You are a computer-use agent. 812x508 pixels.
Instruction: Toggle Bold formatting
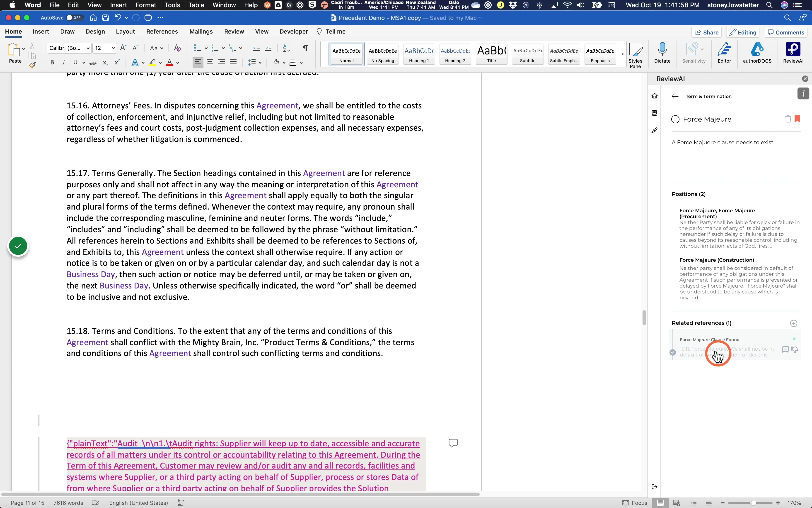pos(52,63)
